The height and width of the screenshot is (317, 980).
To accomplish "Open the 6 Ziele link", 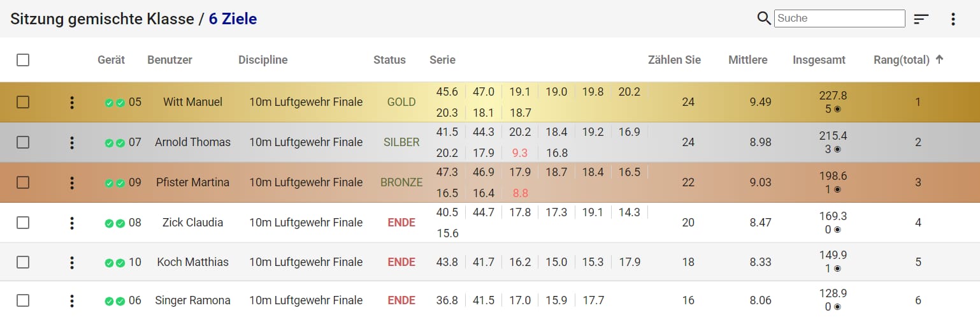I will pos(233,19).
